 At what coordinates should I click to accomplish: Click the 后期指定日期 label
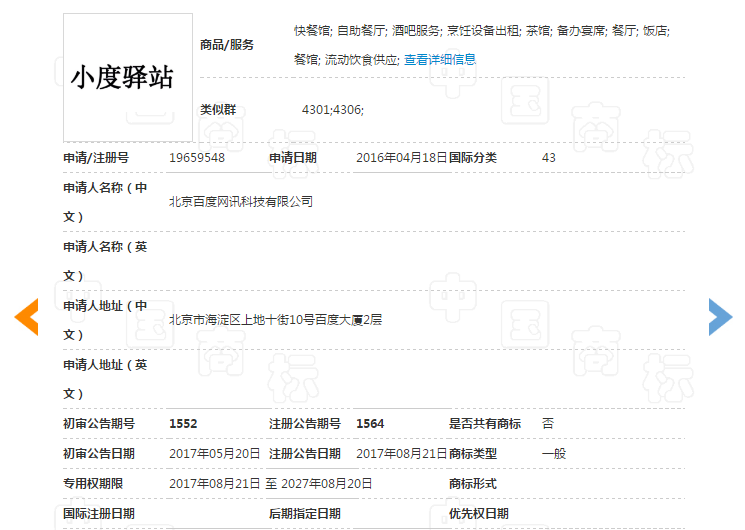click(305, 513)
